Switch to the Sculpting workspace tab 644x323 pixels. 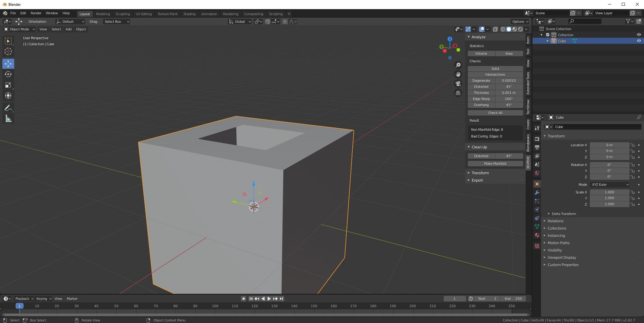click(123, 14)
